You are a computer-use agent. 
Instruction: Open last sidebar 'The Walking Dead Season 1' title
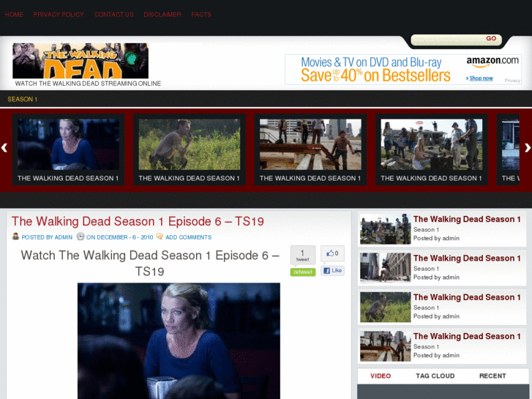tap(467, 337)
